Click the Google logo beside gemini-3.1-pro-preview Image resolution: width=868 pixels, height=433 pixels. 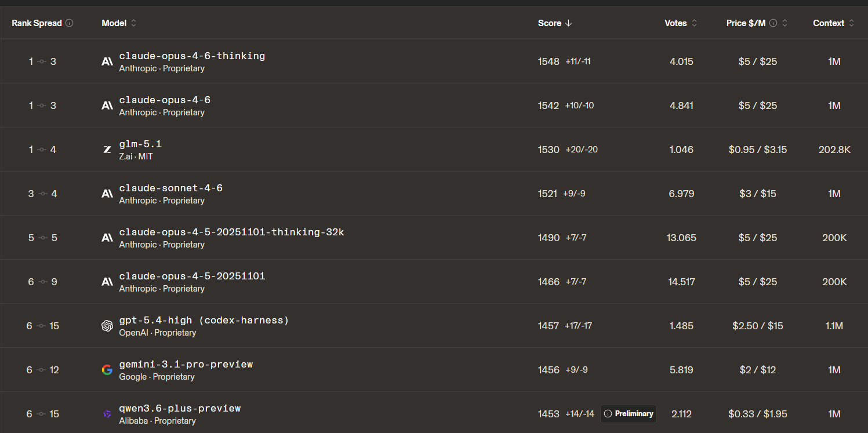[x=107, y=370]
